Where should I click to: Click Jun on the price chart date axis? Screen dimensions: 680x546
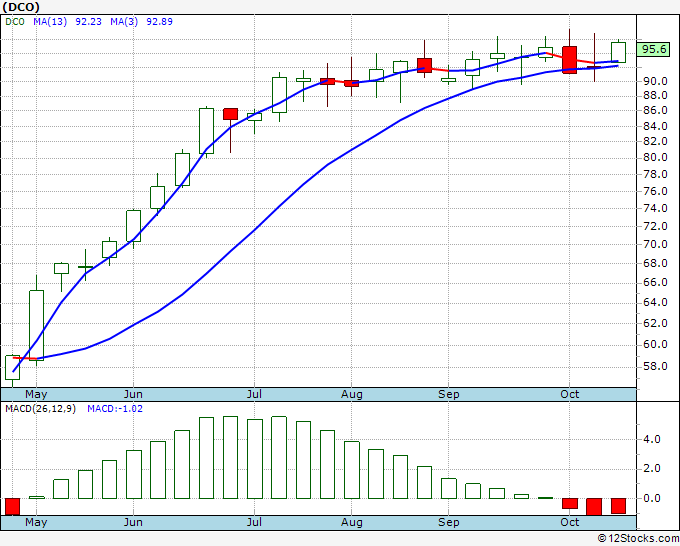click(x=133, y=395)
